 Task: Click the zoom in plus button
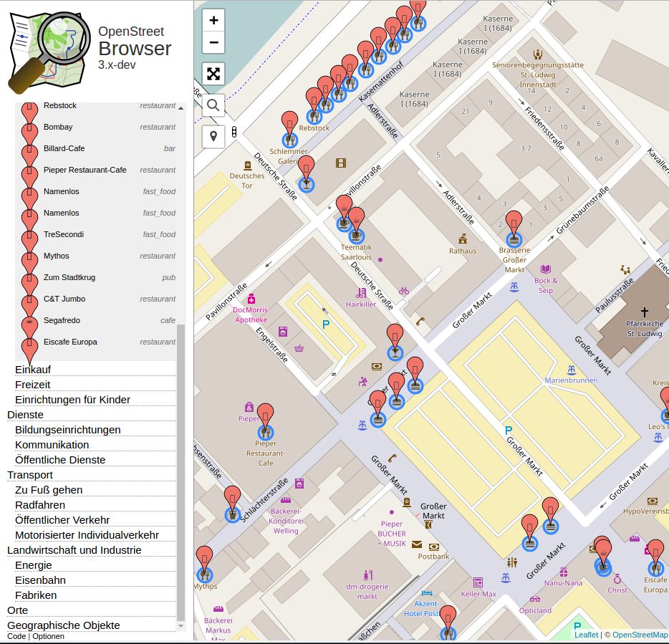point(213,20)
